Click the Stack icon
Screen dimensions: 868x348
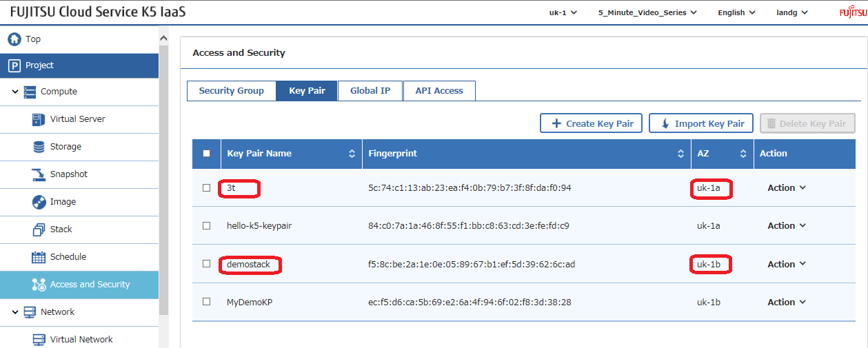pyautogui.click(x=39, y=229)
